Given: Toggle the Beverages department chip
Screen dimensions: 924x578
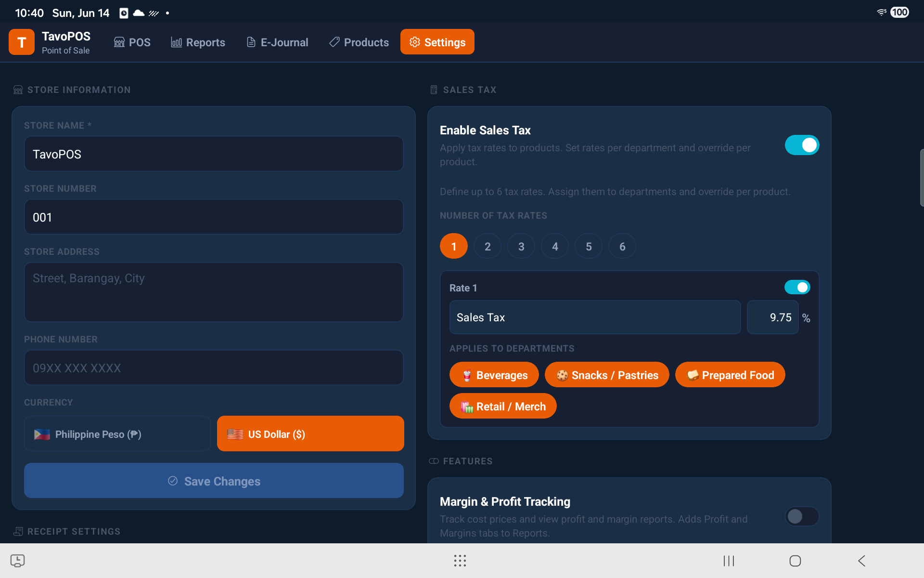Looking at the screenshot, I should tap(494, 375).
